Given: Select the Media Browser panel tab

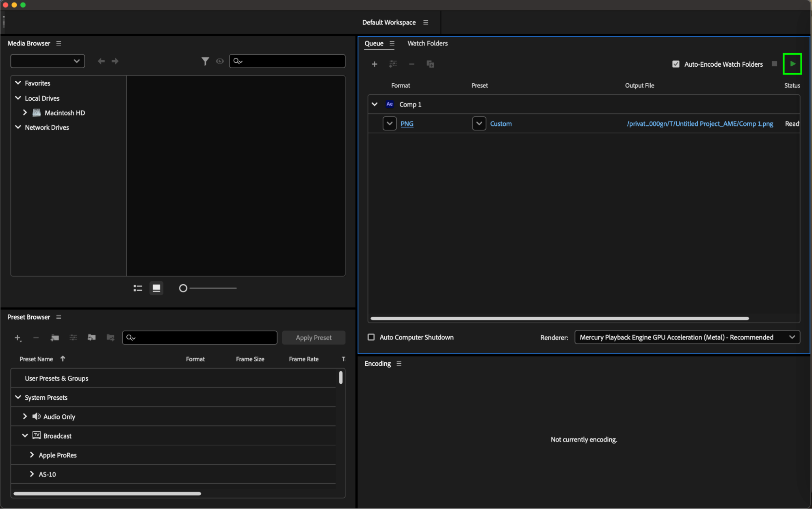Looking at the screenshot, I should (x=29, y=43).
